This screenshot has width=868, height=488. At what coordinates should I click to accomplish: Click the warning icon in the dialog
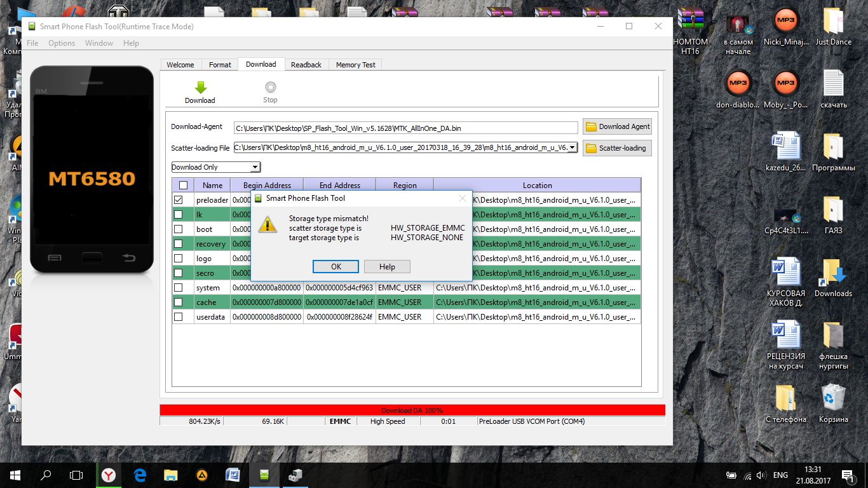[x=268, y=224]
